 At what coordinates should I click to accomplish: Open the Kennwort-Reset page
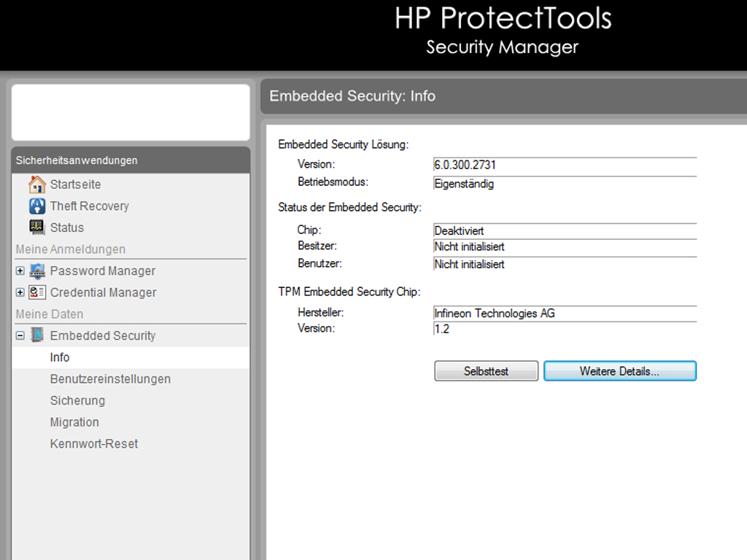(x=94, y=443)
